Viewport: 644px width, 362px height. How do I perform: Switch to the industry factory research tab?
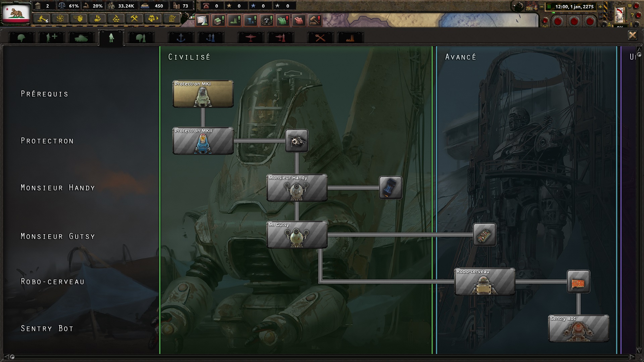pyautogui.click(x=350, y=38)
